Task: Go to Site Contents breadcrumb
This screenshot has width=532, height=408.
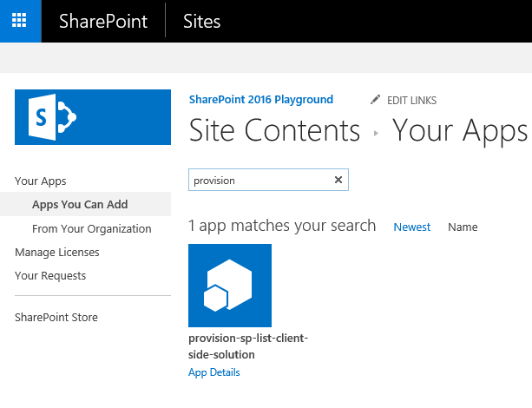Action: coord(274,130)
